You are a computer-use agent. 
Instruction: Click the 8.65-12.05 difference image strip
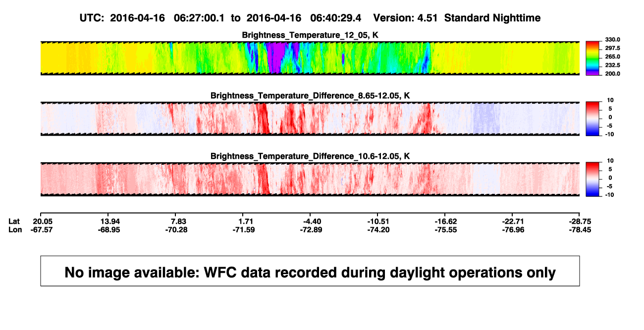pyautogui.click(x=310, y=119)
